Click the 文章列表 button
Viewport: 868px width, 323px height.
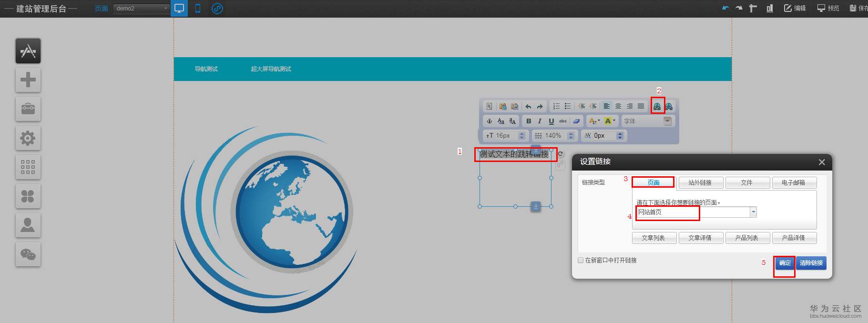tap(653, 238)
